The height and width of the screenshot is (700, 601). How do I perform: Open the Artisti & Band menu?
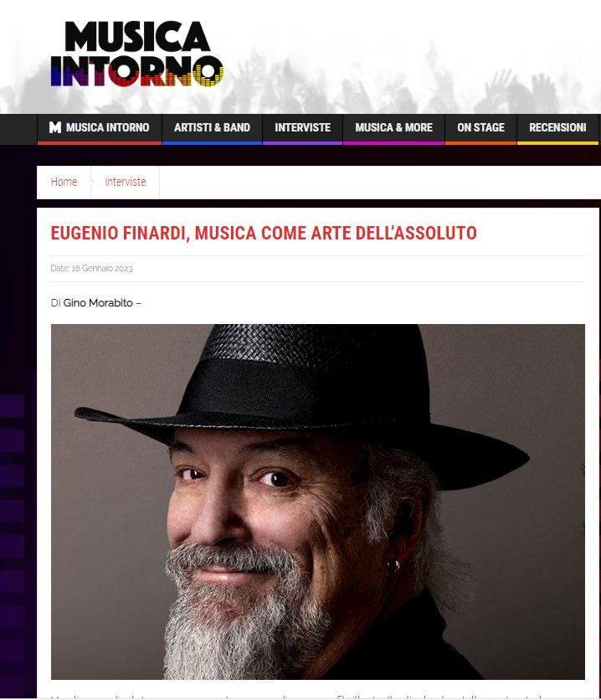(212, 127)
